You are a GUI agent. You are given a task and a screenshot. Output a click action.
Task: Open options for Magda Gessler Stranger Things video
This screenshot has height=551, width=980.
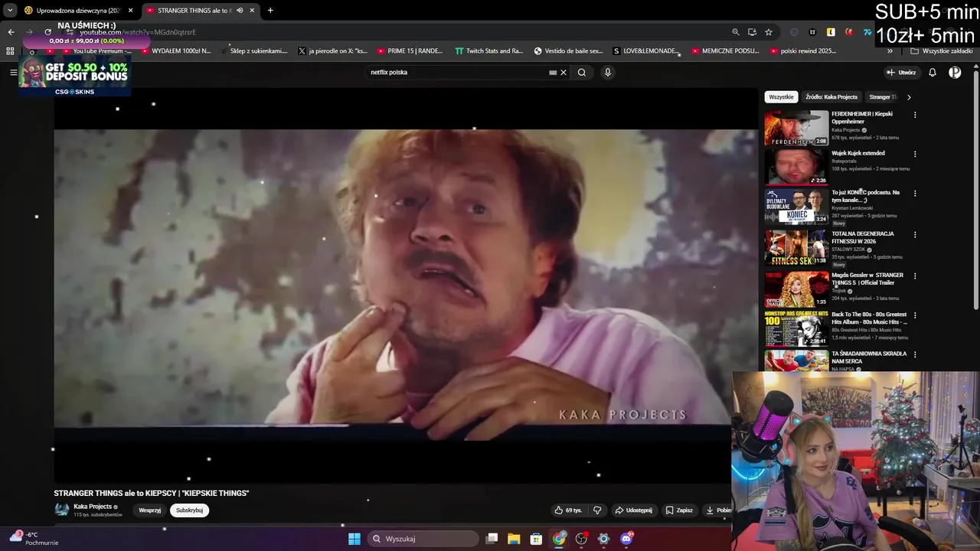915,276
